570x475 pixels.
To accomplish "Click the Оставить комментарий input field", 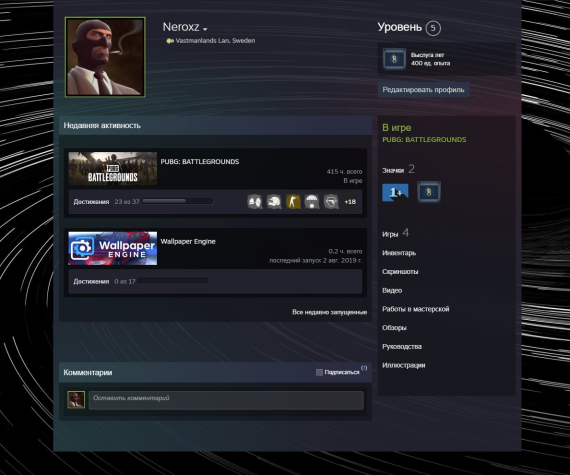I will pos(226,400).
